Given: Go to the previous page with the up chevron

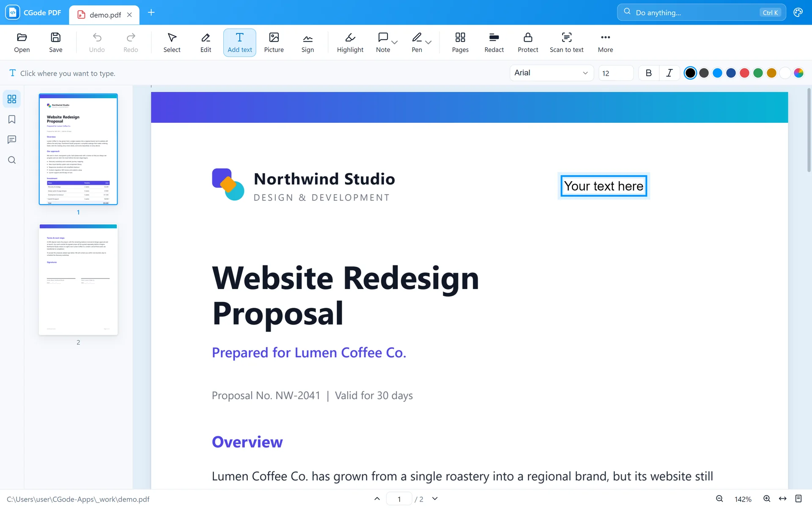Looking at the screenshot, I should [377, 499].
